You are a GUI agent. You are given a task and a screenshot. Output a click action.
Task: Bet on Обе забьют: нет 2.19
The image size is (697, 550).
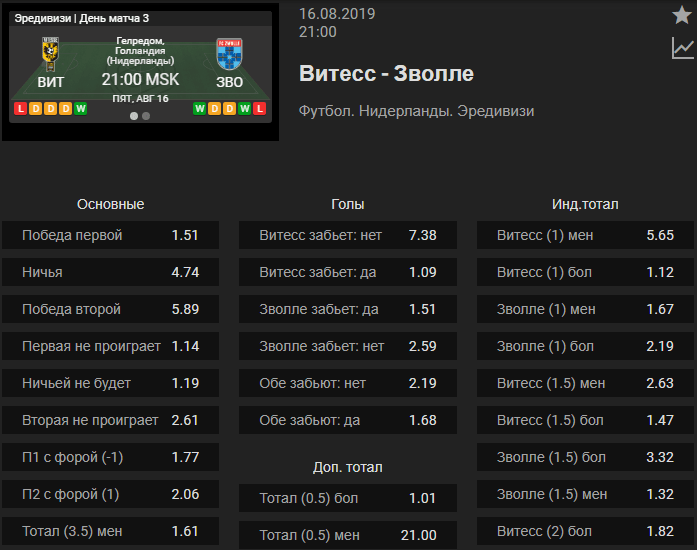coord(348,383)
